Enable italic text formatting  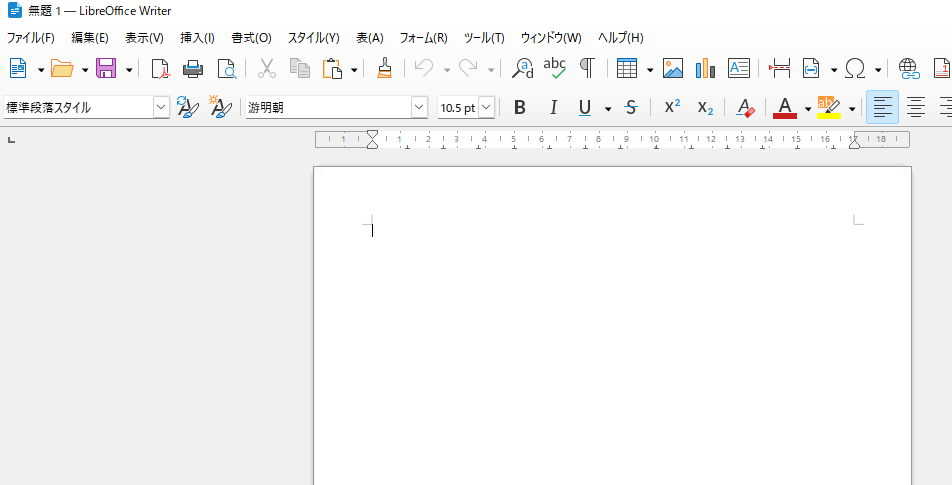(552, 107)
